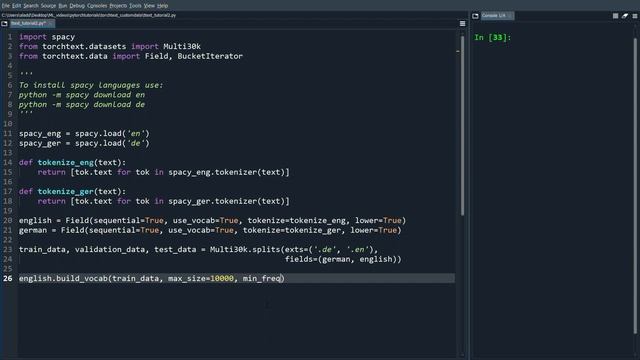
Task: Click line number 26 in the gutter
Action: [8, 278]
